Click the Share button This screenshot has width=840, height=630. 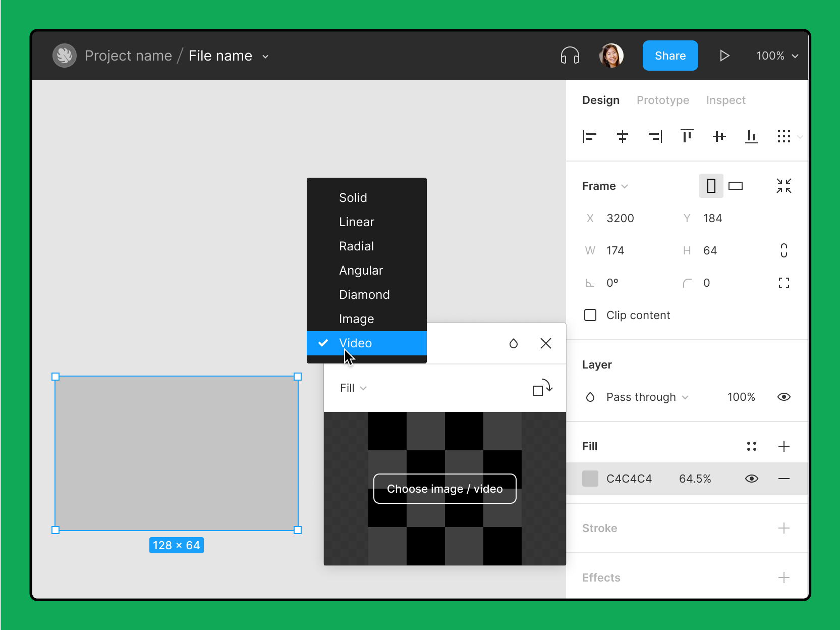[670, 56]
